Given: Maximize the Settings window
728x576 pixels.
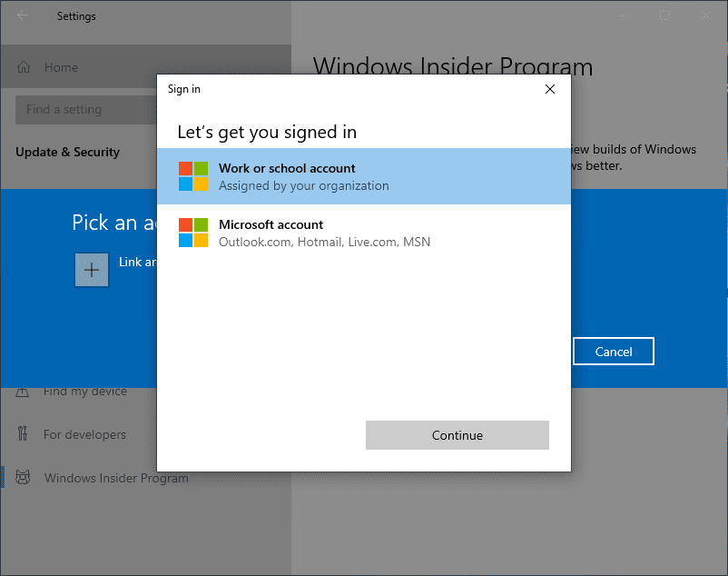Looking at the screenshot, I should pyautogui.click(x=664, y=15).
